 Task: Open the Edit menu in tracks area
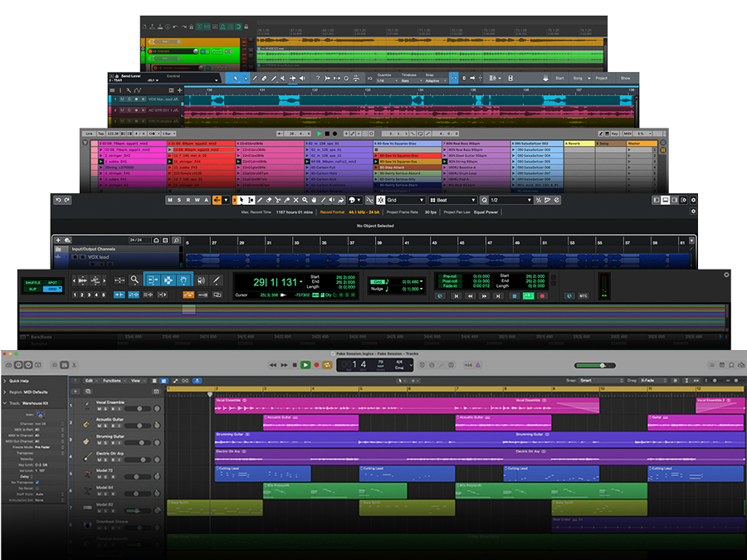click(89, 381)
